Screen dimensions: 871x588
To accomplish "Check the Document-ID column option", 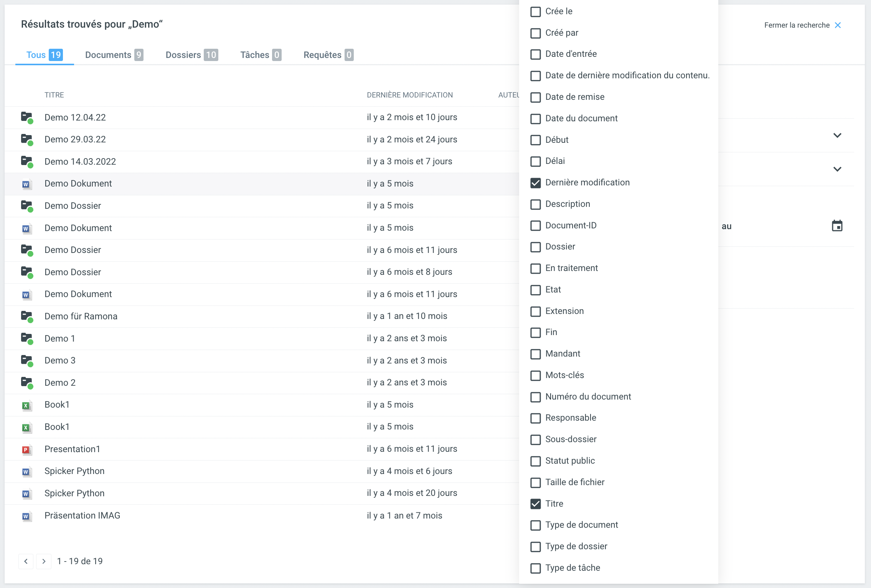I will tap(536, 226).
